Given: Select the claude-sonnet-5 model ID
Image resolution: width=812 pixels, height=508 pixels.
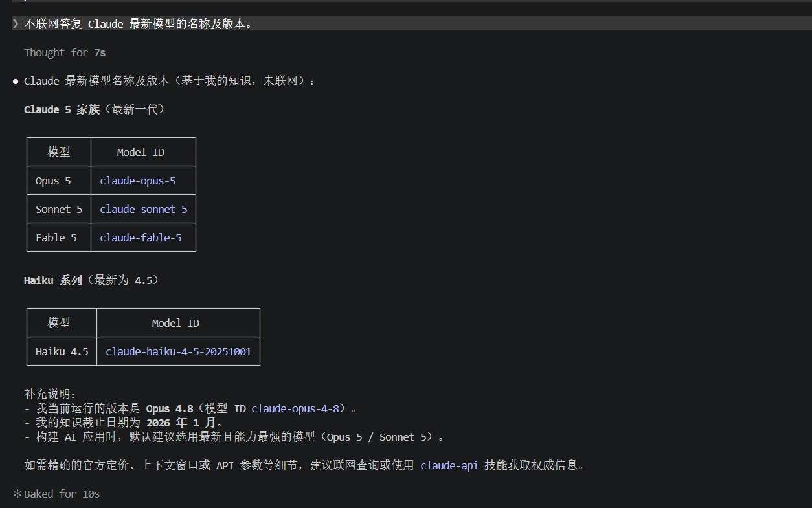Looking at the screenshot, I should (144, 209).
